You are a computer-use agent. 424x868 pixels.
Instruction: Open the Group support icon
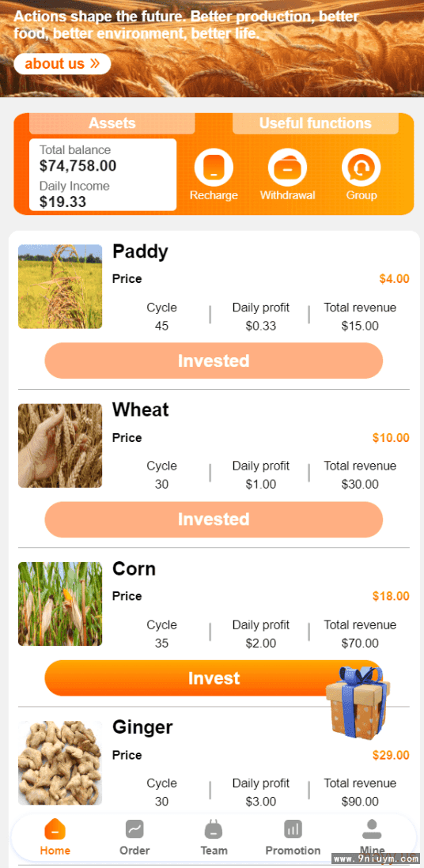[362, 168]
